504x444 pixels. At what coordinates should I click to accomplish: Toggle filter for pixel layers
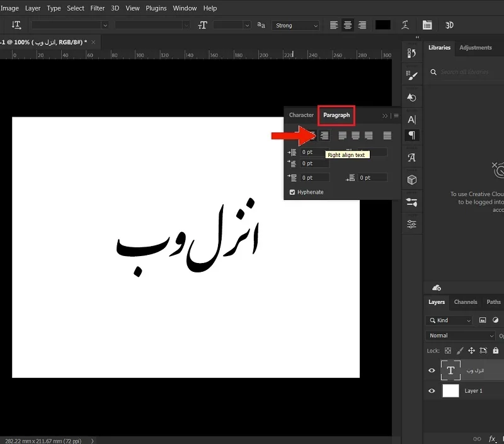[483, 320]
